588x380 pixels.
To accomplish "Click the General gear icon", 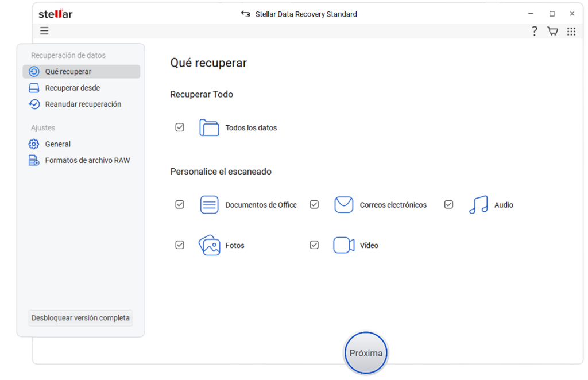I will point(34,144).
